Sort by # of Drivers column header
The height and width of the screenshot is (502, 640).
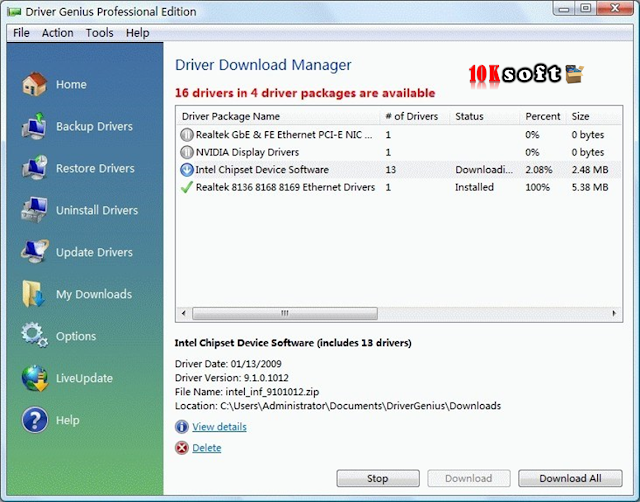tap(414, 116)
